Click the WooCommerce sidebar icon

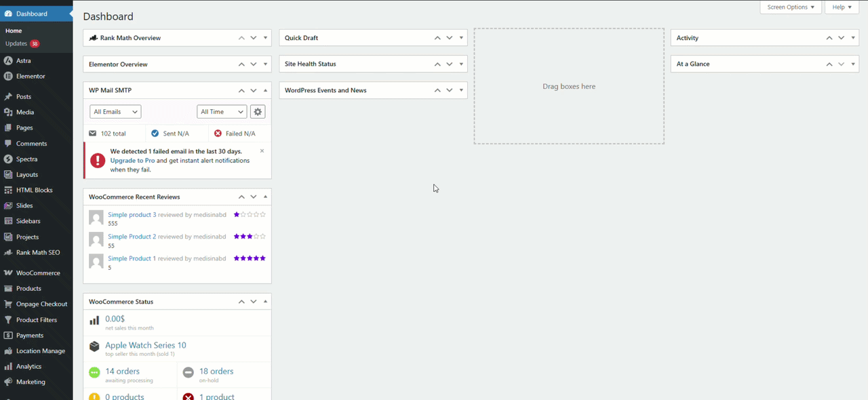click(x=8, y=273)
